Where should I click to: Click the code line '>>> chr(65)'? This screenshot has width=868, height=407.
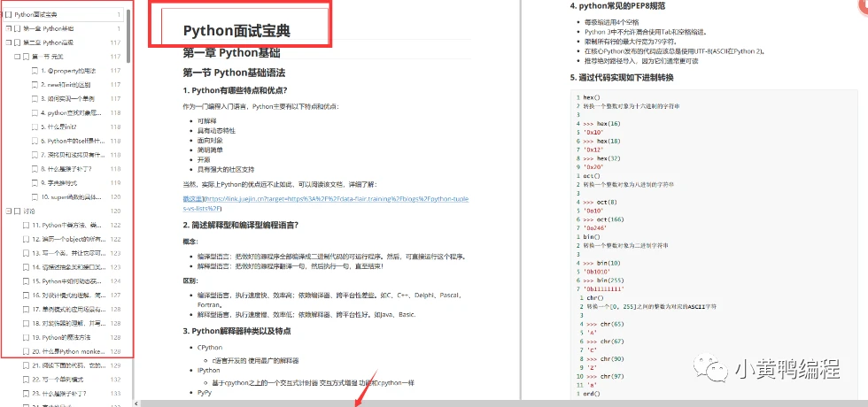[603, 324]
